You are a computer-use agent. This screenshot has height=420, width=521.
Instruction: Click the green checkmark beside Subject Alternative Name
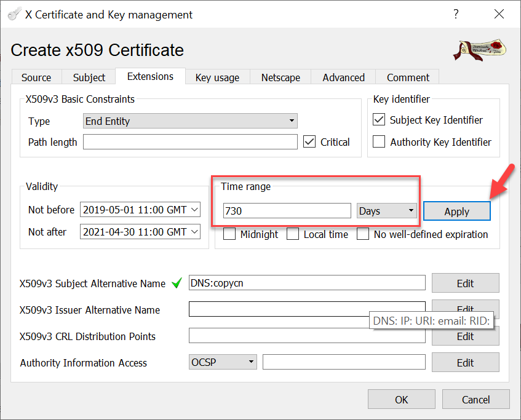[x=177, y=283]
